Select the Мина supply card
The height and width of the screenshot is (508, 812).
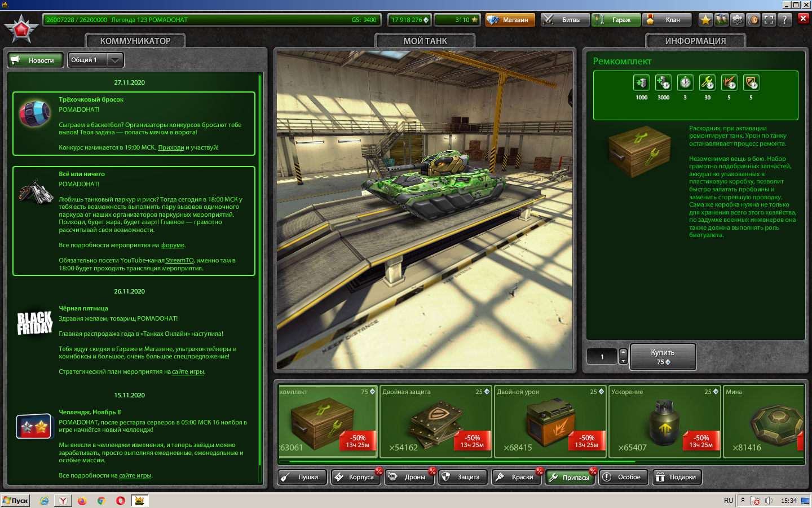click(764, 421)
